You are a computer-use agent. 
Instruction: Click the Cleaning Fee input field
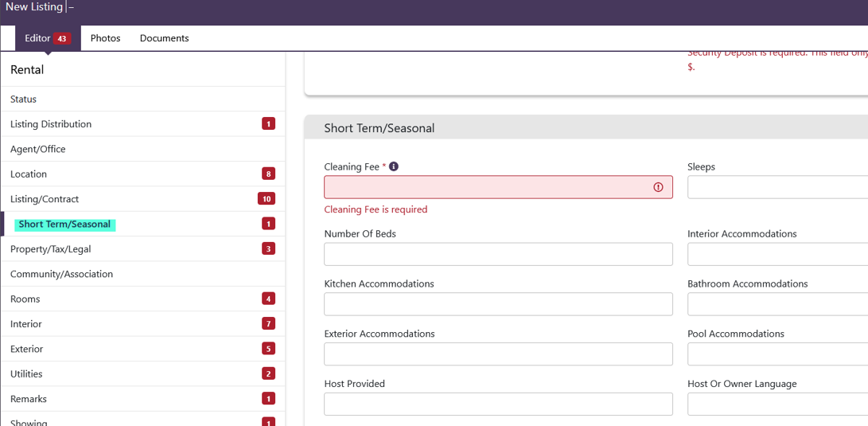487,187
